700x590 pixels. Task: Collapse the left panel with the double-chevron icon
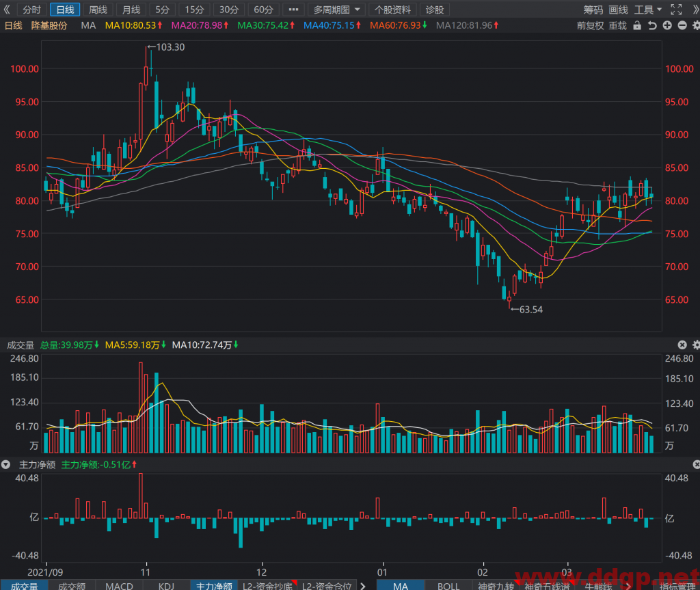[x=6, y=10]
